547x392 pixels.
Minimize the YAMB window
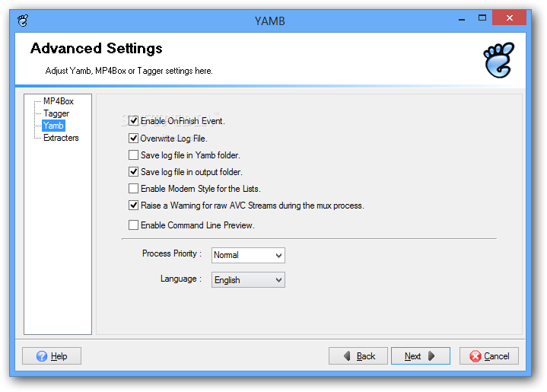point(462,18)
